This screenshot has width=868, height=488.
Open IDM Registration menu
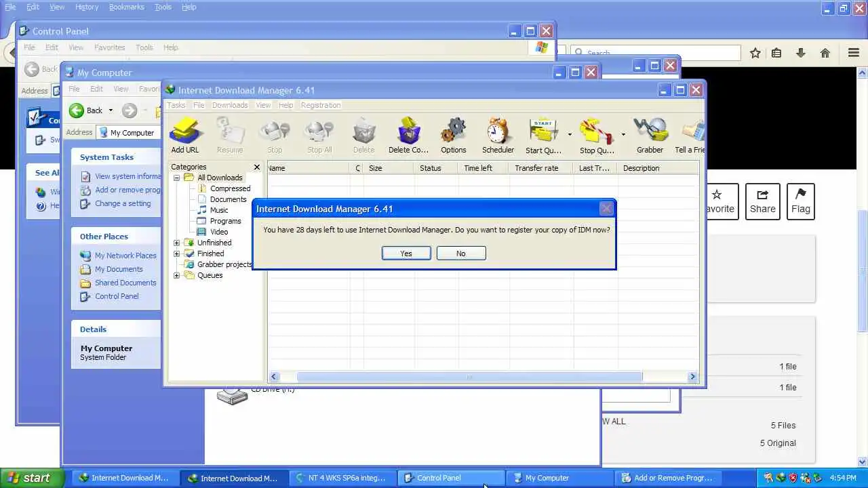pos(321,105)
